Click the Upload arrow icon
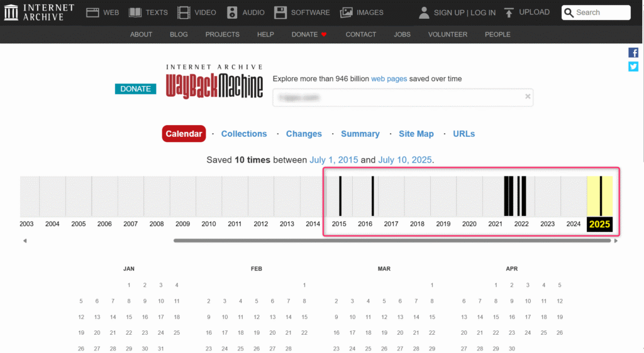Screen dimensions: 644x353 509,13
